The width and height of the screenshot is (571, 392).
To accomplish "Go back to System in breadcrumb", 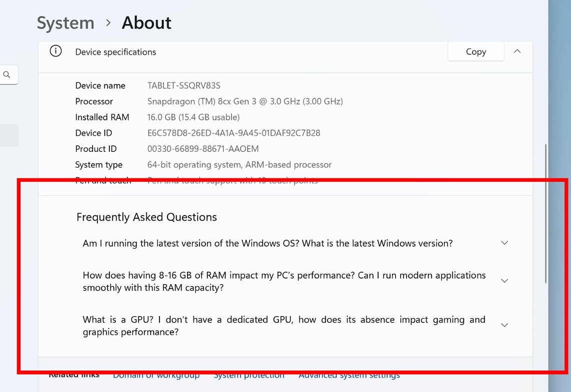I will 65,22.
